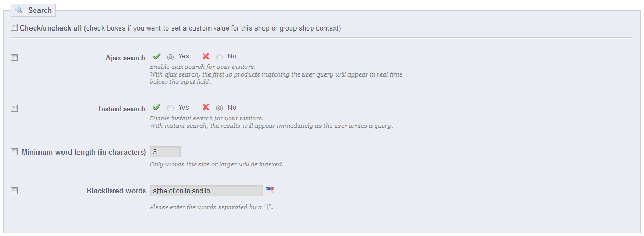
Task: Choose Yes radio for Instant search
Action: (170, 108)
